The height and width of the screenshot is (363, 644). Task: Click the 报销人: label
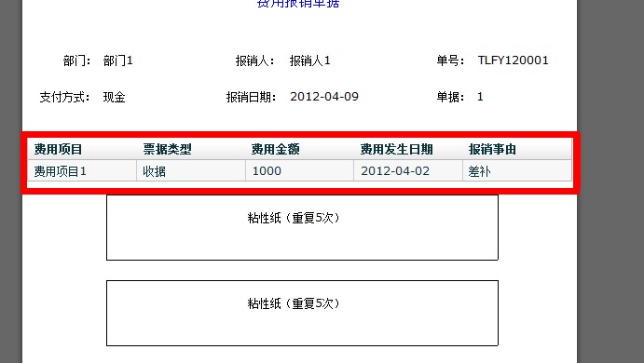click(x=255, y=60)
